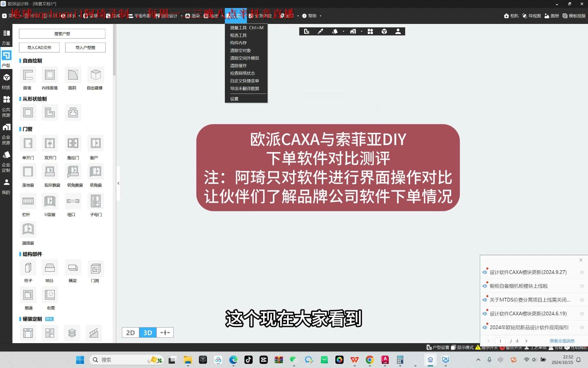
Task: Click the person icon in floating toolbar
Action: 398,31
